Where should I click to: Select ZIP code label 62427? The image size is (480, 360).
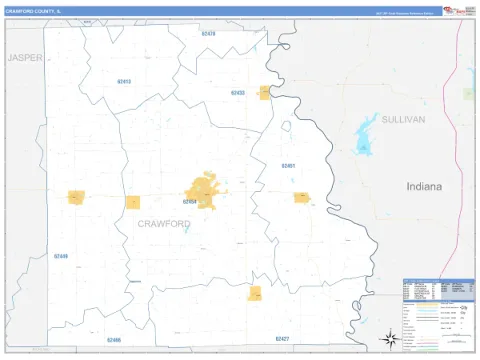tap(282, 339)
